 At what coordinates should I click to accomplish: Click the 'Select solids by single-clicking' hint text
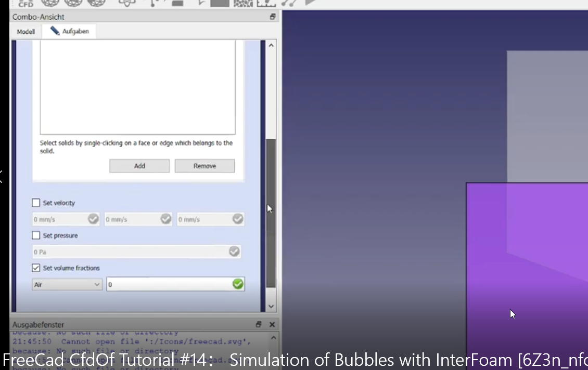(x=136, y=147)
